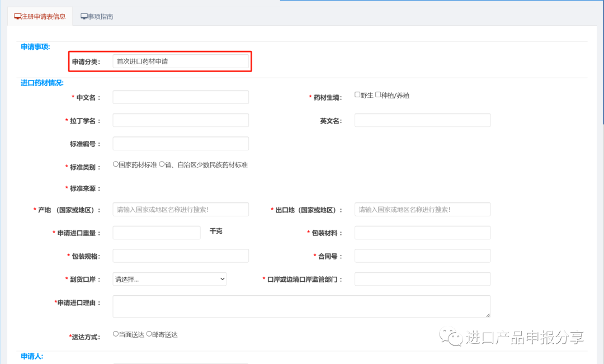The width and height of the screenshot is (604, 364).
Task: Click the 合同号 input field
Action: [422, 256]
